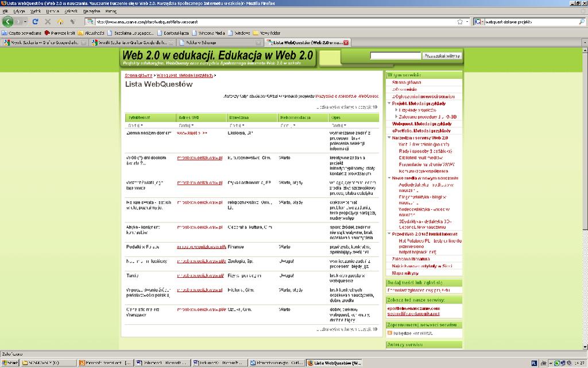Collapse the Nowe media w nowym nauczaniu section
Screen dimensions: 588x368
(389, 178)
